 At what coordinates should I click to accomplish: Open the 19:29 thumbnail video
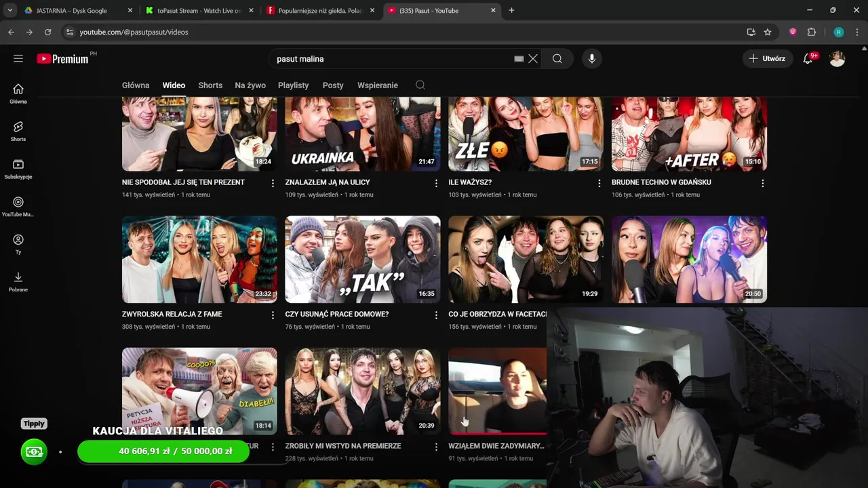[526, 260]
